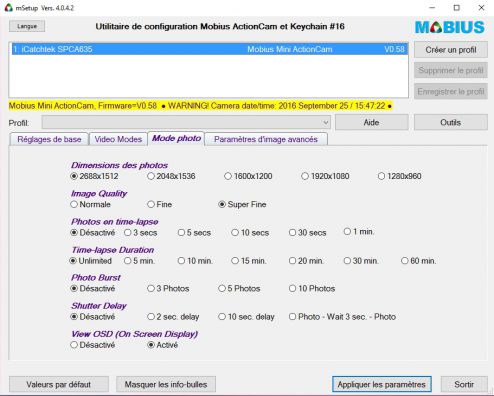Click the Mobius logo
Viewport: 494px width, 396px height.
click(450, 27)
